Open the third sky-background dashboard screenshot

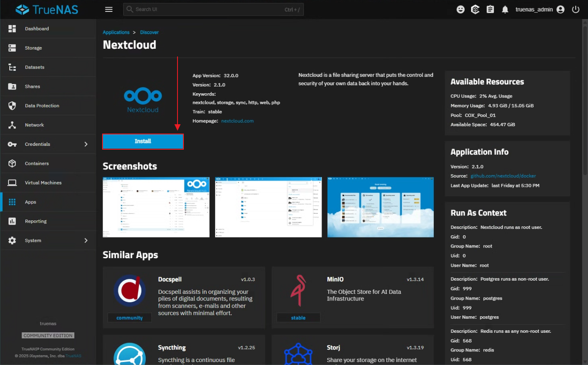pos(380,207)
